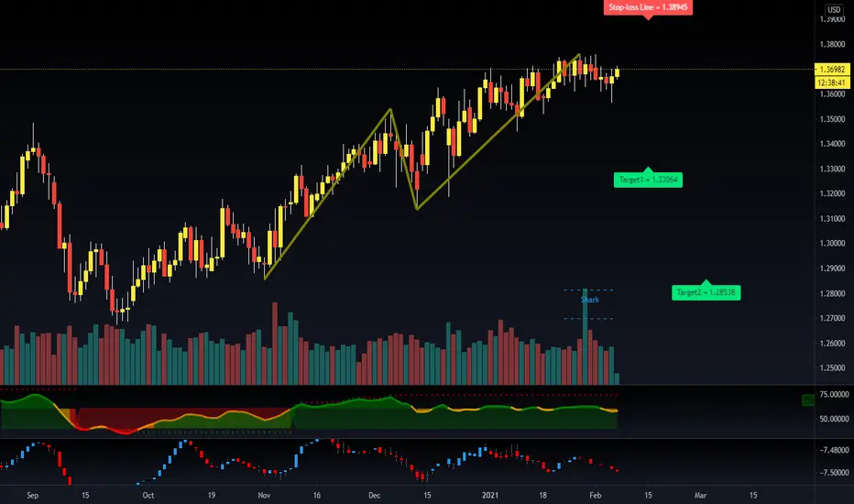Click the Feb date on time axis
Screen dimensions: 854x504
(596, 495)
